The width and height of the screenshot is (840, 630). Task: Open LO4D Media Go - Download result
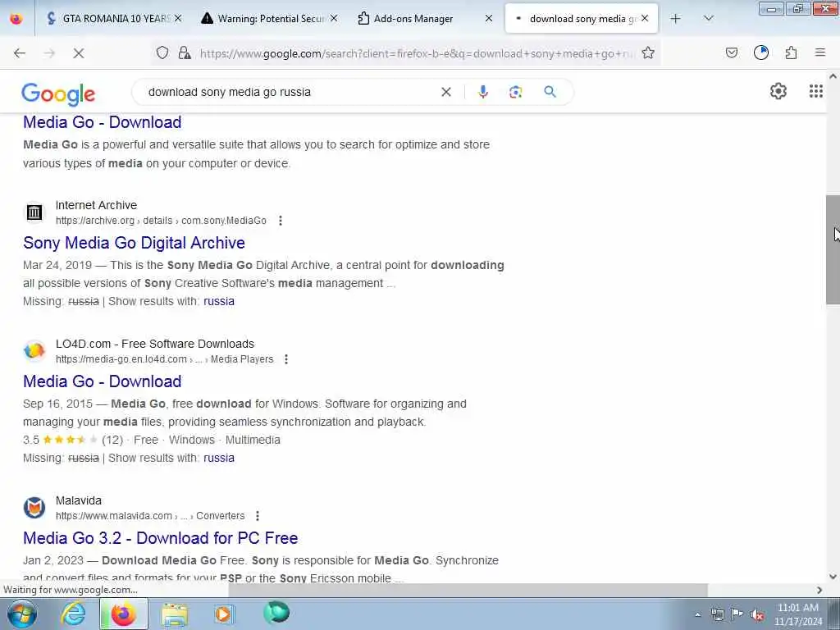coord(103,381)
